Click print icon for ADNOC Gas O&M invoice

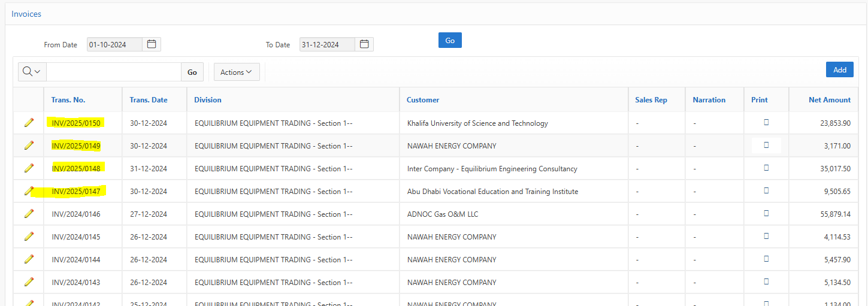click(766, 214)
